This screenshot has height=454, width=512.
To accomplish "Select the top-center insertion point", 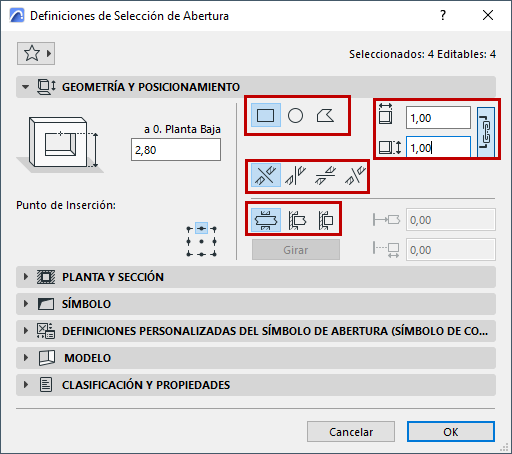I will pyautogui.click(x=201, y=229).
